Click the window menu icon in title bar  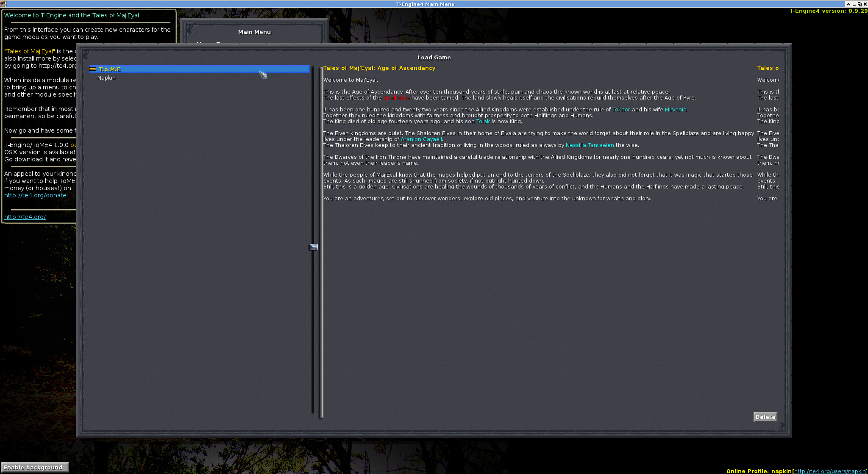[x=3, y=4]
